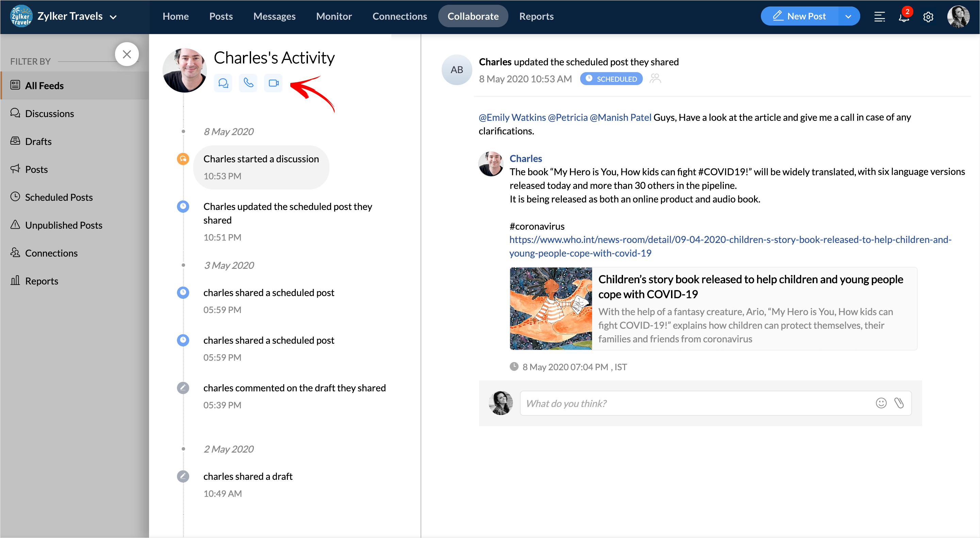Open the New Post dropdown arrow
This screenshot has width=980, height=538.
pyautogui.click(x=848, y=16)
